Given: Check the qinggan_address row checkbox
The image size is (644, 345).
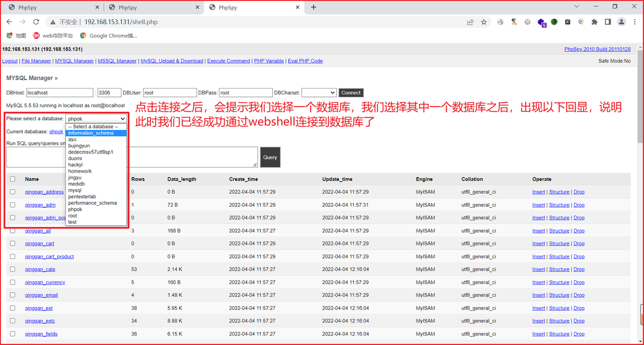Looking at the screenshot, I should pyautogui.click(x=13, y=192).
